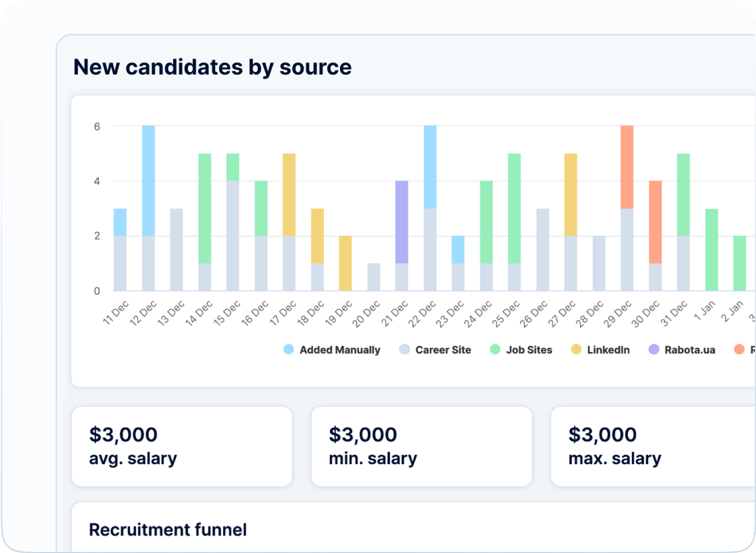Click the blue Added Manually legend dot
This screenshot has width=756, height=553.
coord(289,349)
